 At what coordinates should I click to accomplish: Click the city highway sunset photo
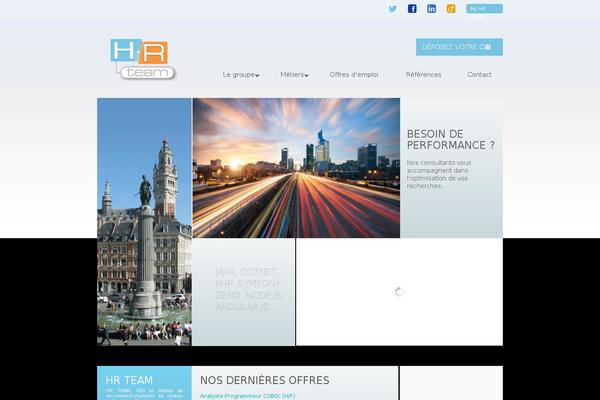[x=296, y=168]
